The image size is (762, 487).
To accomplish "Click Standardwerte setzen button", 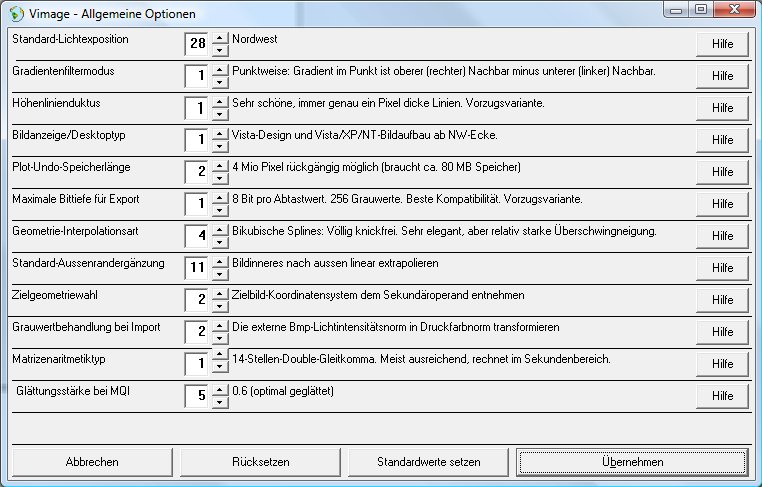I will pyautogui.click(x=428, y=462).
